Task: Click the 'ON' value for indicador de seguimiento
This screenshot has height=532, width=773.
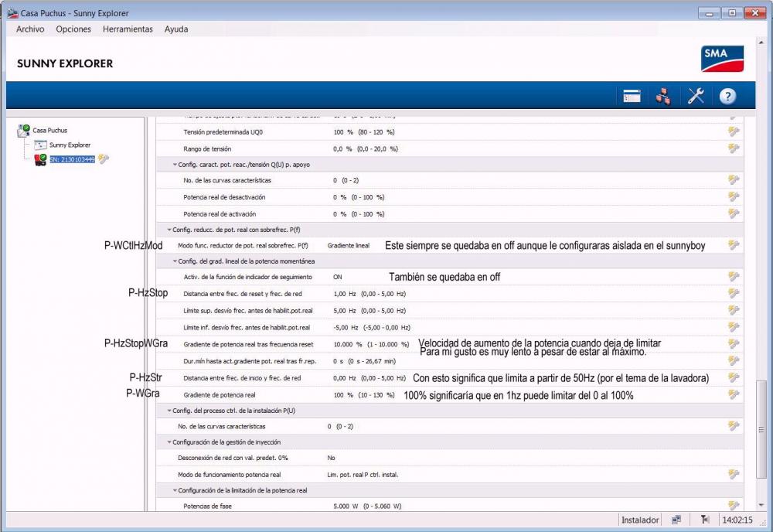Action: [337, 277]
